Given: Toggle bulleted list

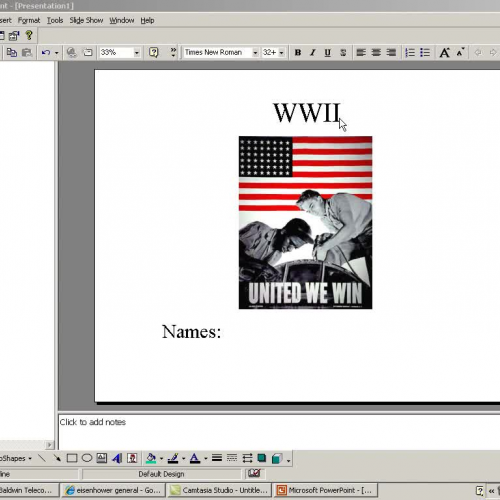Looking at the screenshot, I should coord(425,53).
